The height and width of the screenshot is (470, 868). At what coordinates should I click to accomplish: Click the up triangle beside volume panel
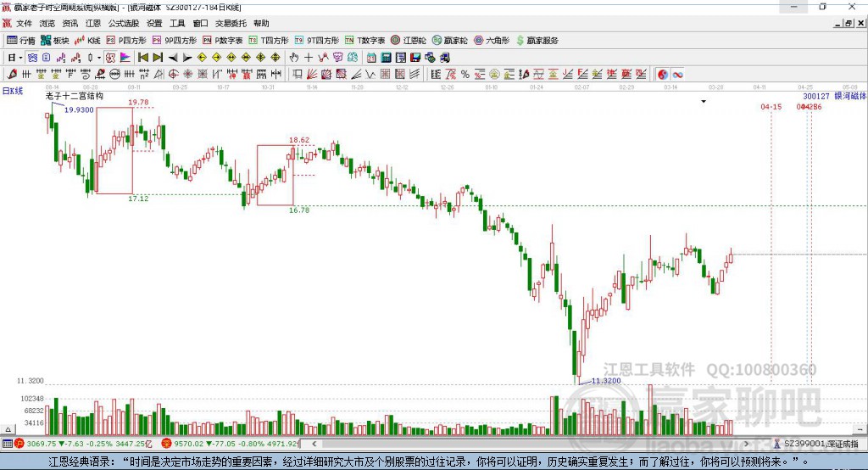[x=8, y=429]
